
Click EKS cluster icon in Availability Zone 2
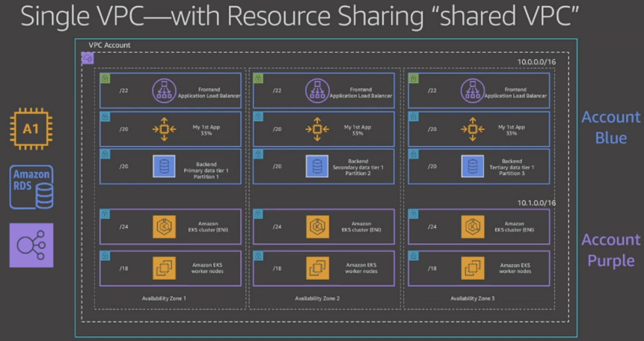tap(316, 226)
